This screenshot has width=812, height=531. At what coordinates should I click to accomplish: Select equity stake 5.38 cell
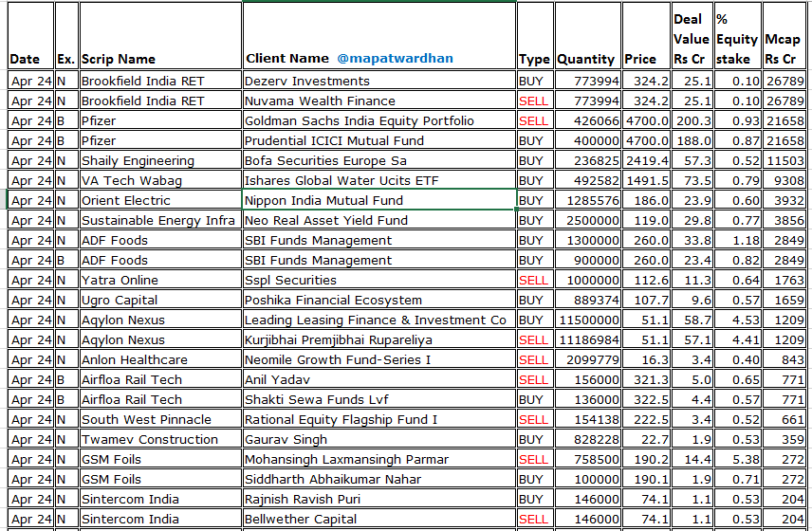pyautogui.click(x=738, y=460)
